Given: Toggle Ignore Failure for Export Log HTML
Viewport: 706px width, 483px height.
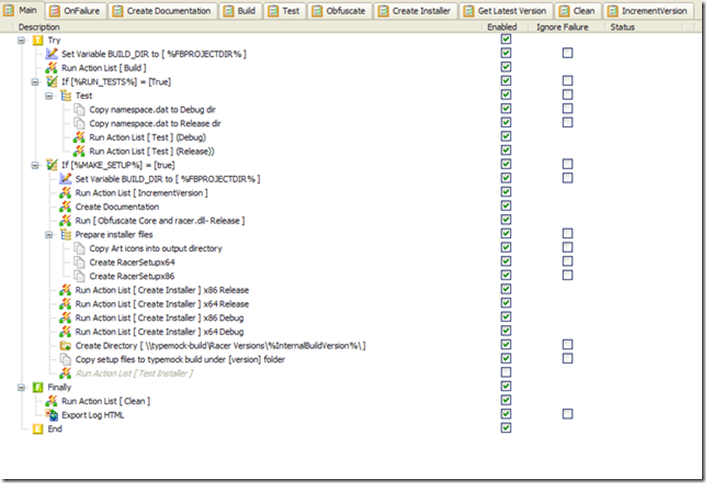Looking at the screenshot, I should (568, 414).
